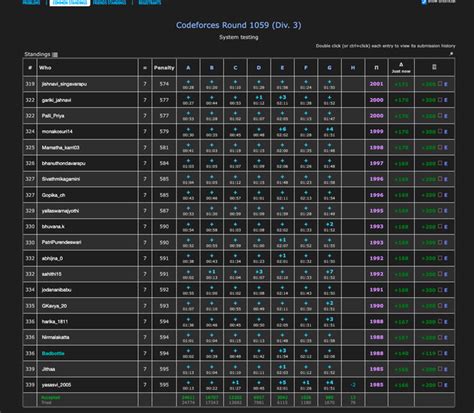
Task: Open the E link in Palli_Priya row
Action: [446, 116]
